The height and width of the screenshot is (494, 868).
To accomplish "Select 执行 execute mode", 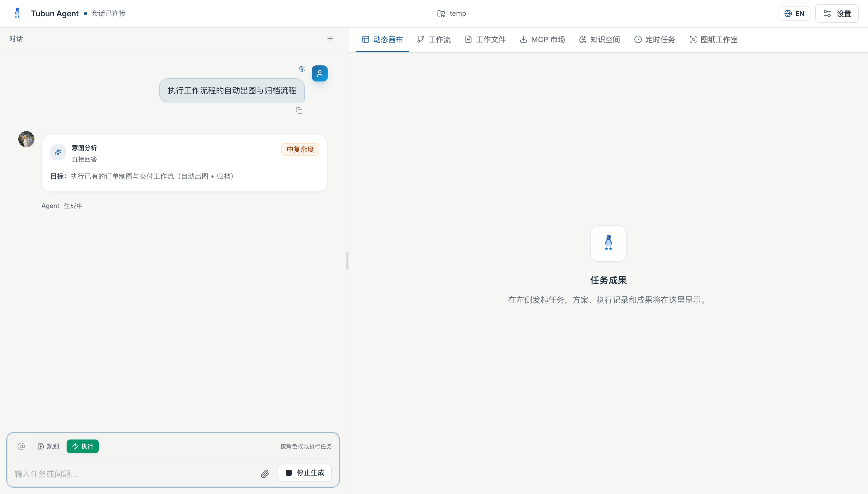I will pos(82,446).
